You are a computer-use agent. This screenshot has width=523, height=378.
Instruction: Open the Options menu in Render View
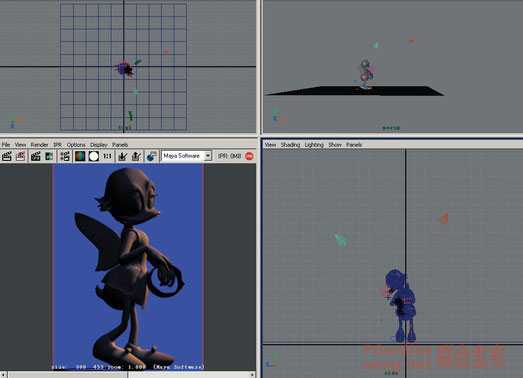(x=76, y=144)
